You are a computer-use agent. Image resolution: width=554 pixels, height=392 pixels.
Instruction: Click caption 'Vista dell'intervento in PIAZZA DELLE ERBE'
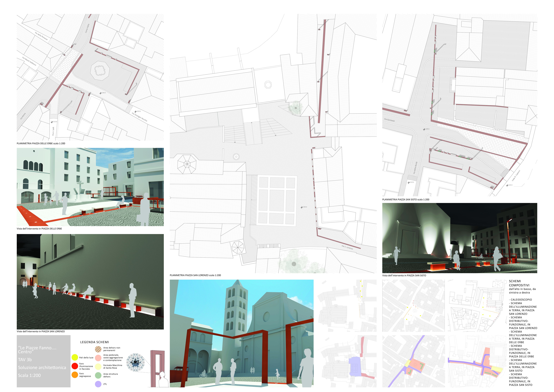pos(39,229)
